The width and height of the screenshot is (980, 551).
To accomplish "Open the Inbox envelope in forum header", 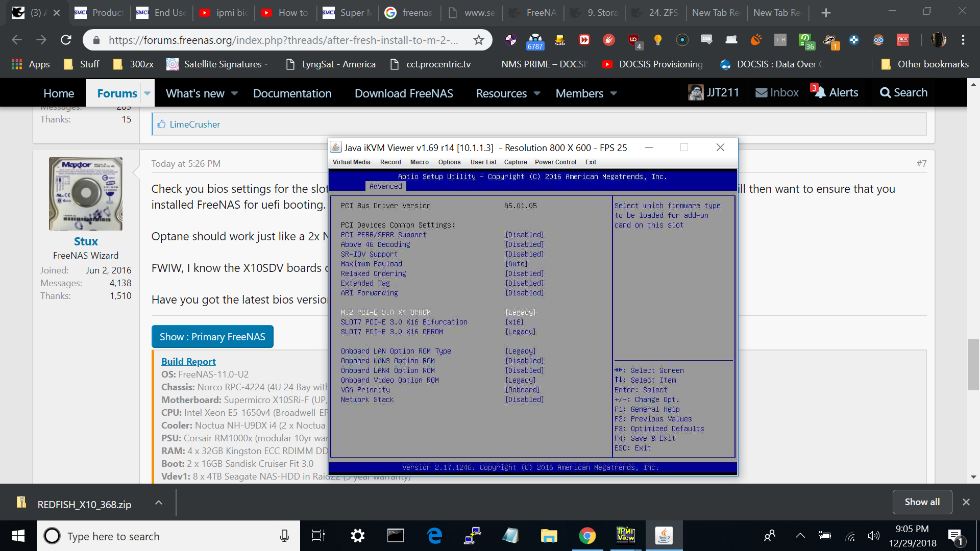I will (777, 93).
